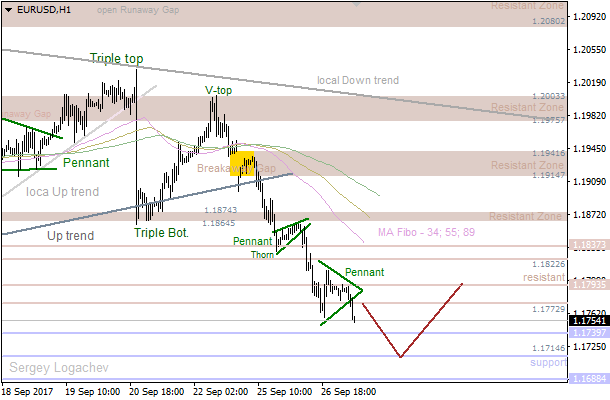
Task: Click the V-top pattern label
Action: click(x=219, y=89)
